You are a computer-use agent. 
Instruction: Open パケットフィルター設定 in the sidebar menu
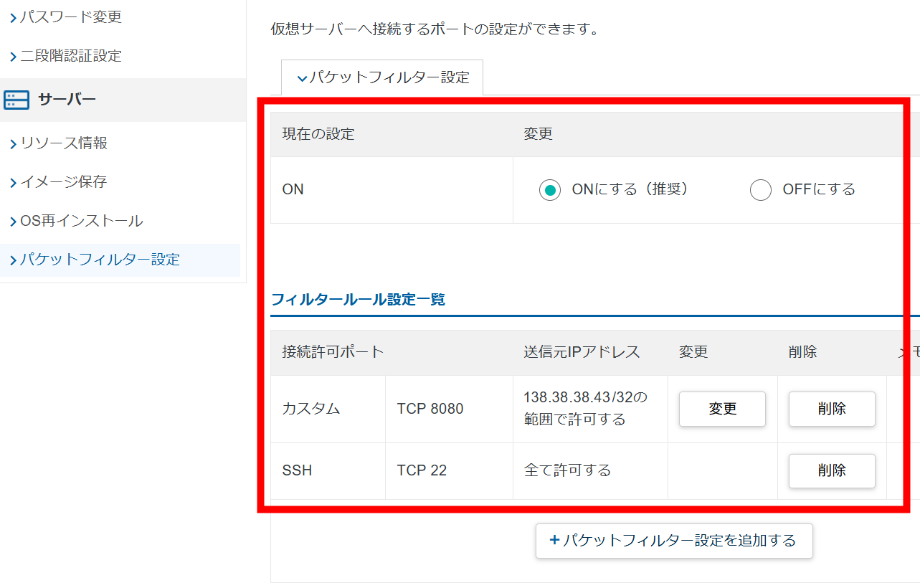coord(100,260)
